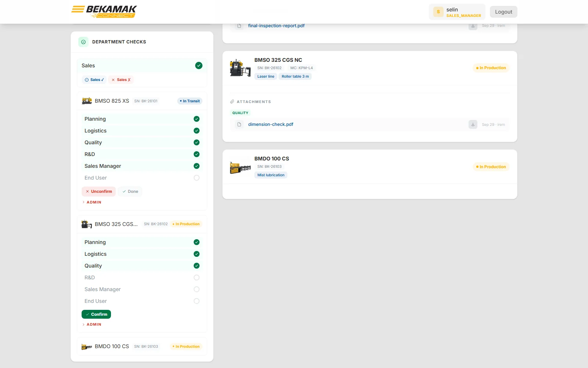Click the Mist lubrication tag

(271, 175)
